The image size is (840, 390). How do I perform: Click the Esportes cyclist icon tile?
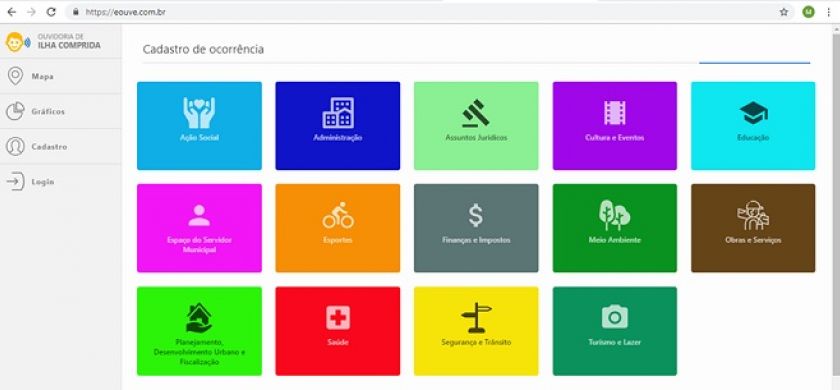tap(338, 228)
